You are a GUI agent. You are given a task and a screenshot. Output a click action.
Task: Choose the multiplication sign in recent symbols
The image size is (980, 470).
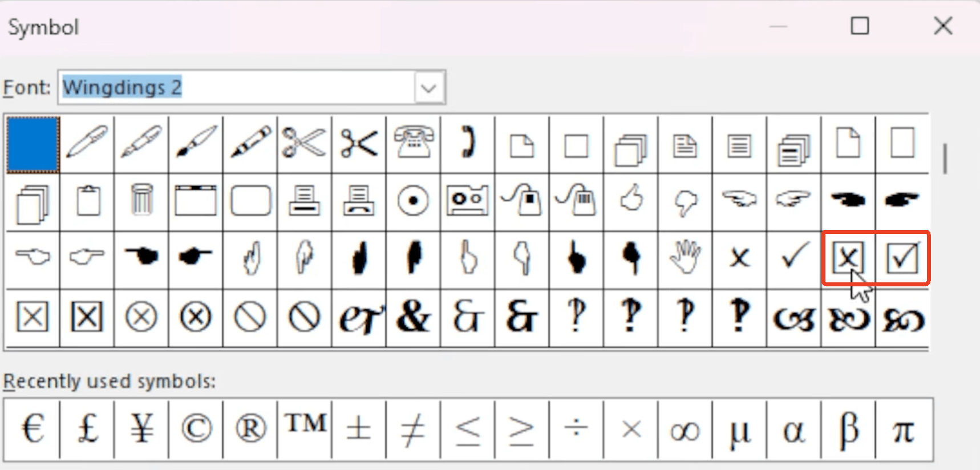(631, 429)
